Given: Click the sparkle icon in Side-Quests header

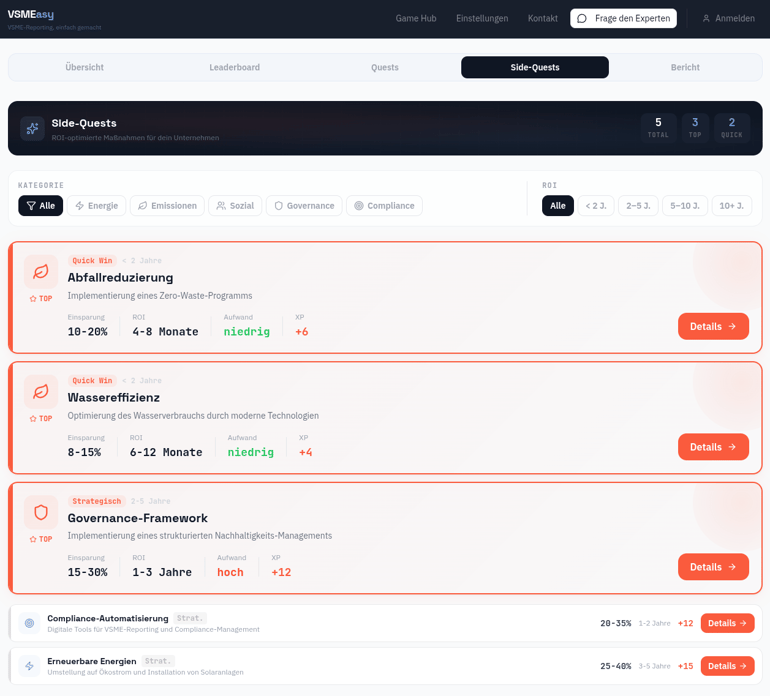Looking at the screenshot, I should pos(32,128).
